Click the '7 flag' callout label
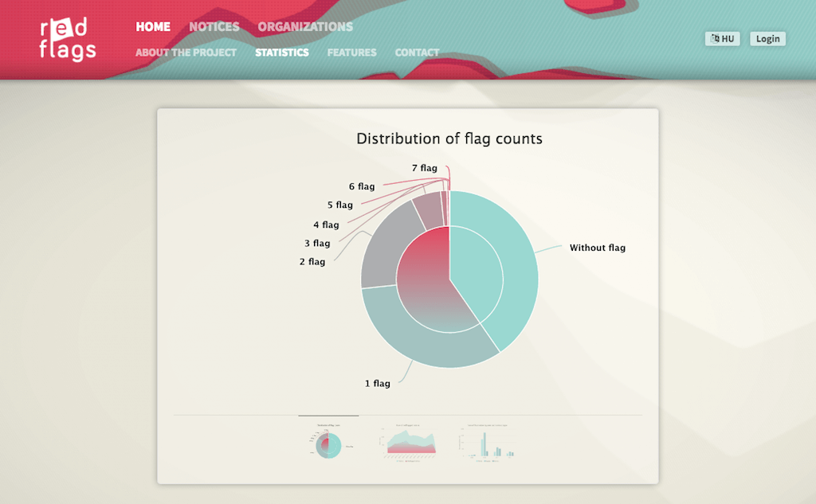Screen dimensions: 816x504 (425, 168)
